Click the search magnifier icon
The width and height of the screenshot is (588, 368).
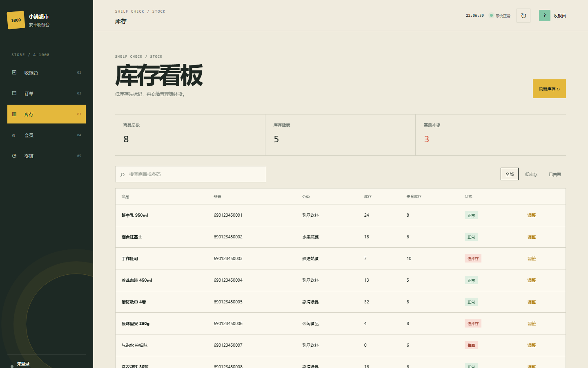click(x=122, y=175)
